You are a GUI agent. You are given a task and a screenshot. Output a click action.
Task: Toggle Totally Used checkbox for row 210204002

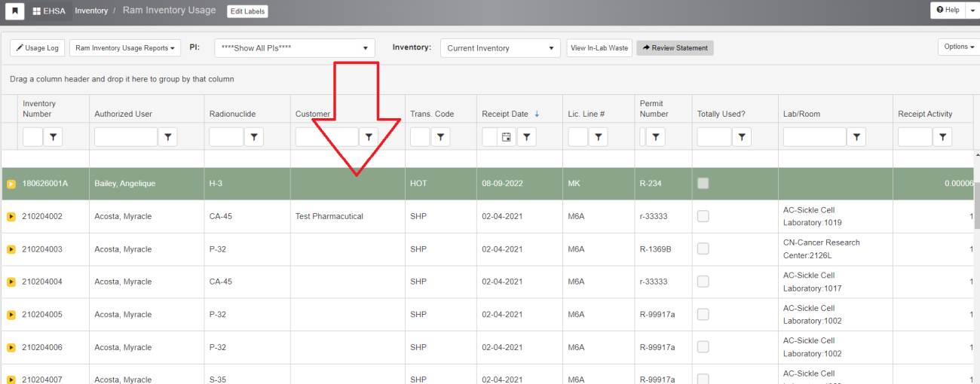[x=703, y=216]
